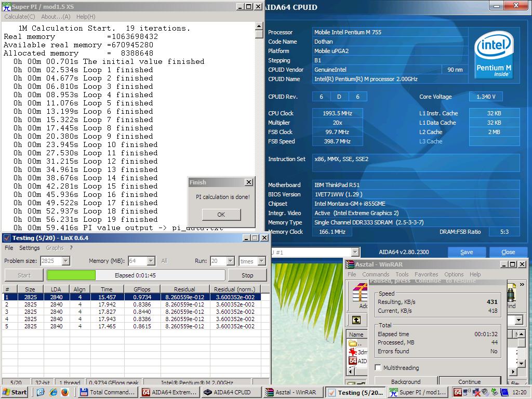Click the Intel Pentium M logo
Viewport: 532px width, 399px height.
pos(494,55)
